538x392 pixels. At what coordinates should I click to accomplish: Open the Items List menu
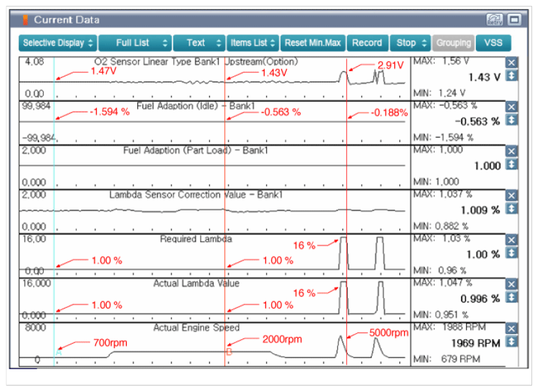[x=253, y=43]
